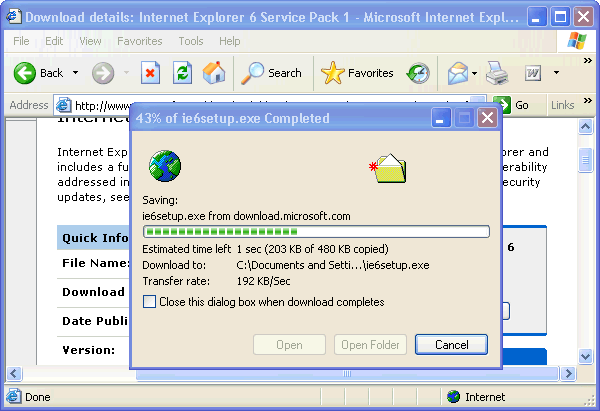Click the Edit with Word icon
This screenshot has width=600, height=411.
(x=533, y=73)
